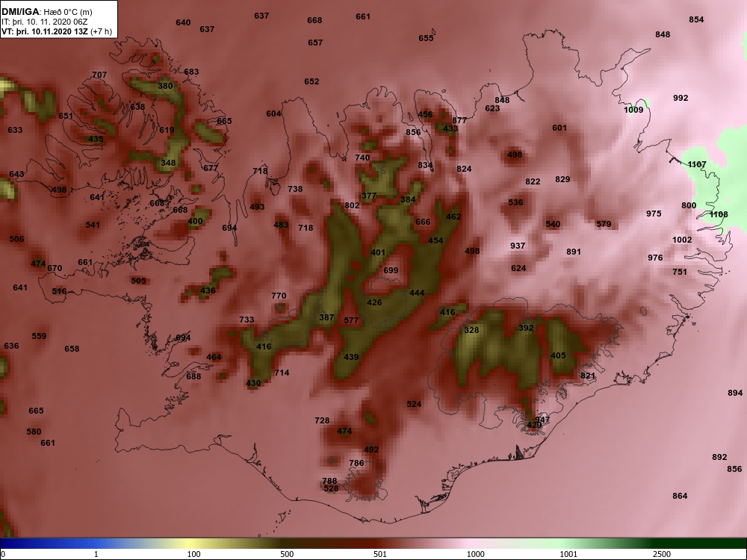Viewport: 747px width, 560px height.
Task: Select the map value '579'
Action: pos(604,224)
